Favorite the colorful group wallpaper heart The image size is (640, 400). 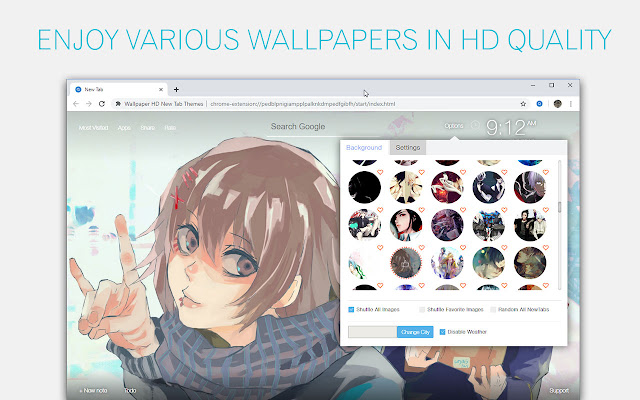[463, 247]
